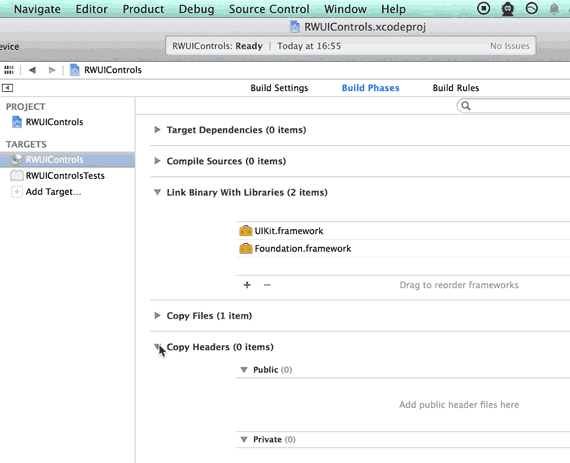Remove selected library with minus button

267,285
